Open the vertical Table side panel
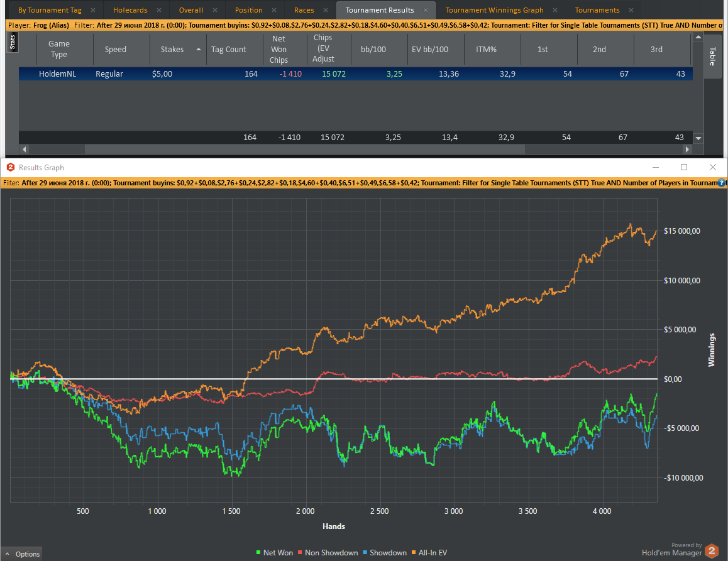Viewport: 728px width, 561px height. coord(712,56)
